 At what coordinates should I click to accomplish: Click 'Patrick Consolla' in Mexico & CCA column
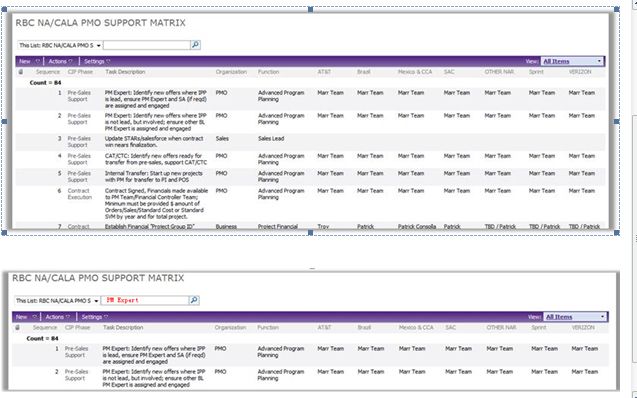417,227
